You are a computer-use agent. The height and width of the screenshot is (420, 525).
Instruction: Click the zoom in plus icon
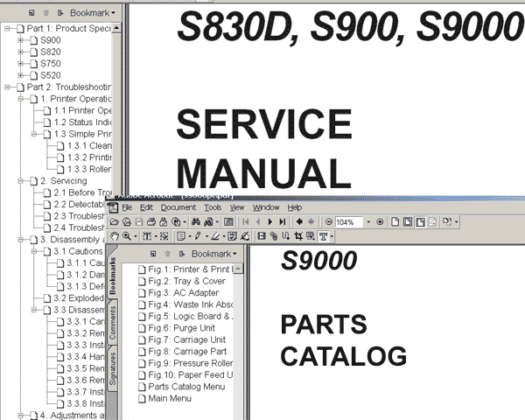[x=380, y=221]
